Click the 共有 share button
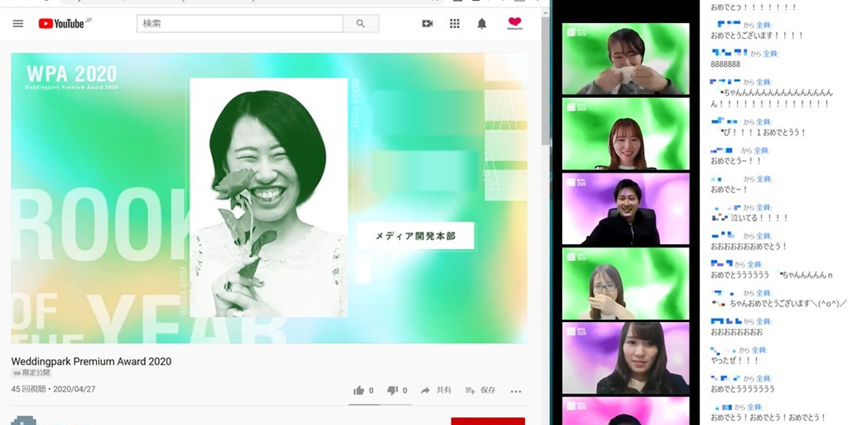 point(436,391)
